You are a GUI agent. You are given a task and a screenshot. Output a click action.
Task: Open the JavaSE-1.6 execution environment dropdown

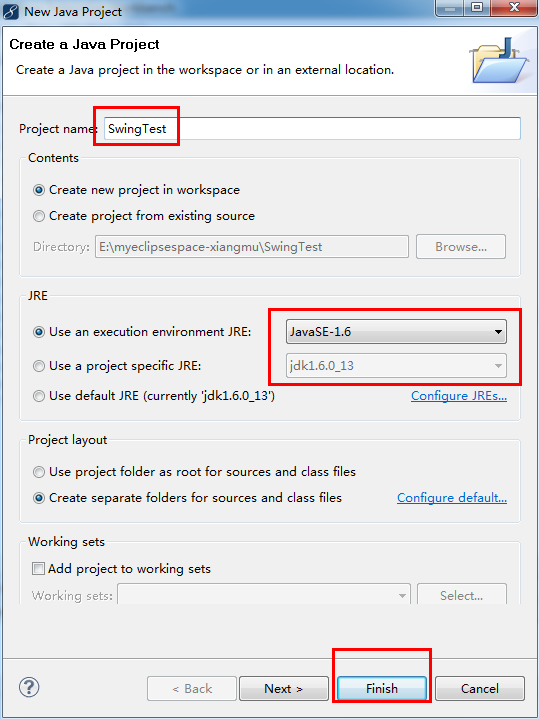coord(396,332)
